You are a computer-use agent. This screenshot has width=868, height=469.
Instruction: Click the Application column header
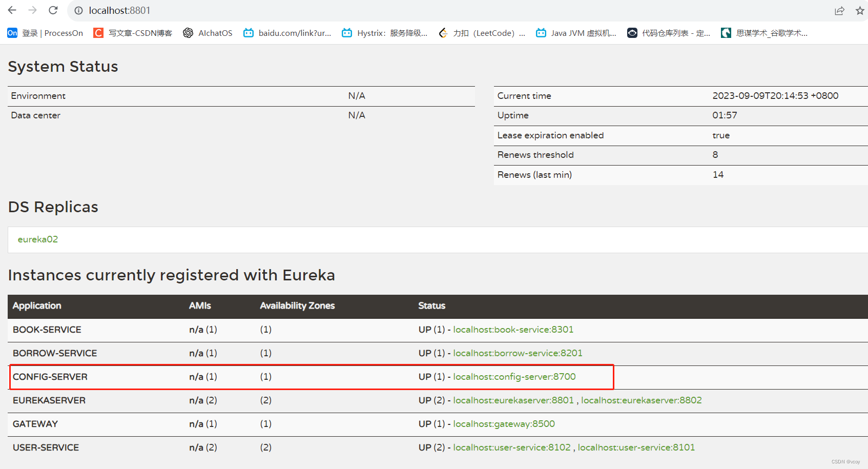tap(37, 305)
